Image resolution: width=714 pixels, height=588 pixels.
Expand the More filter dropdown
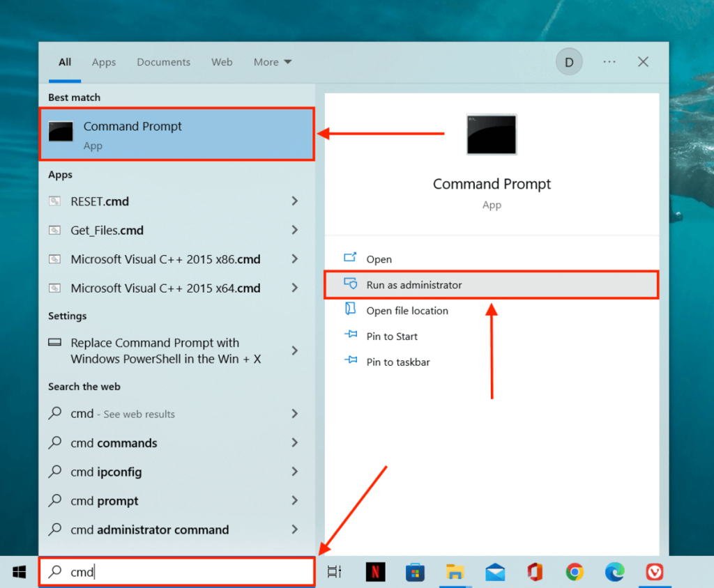tap(273, 62)
